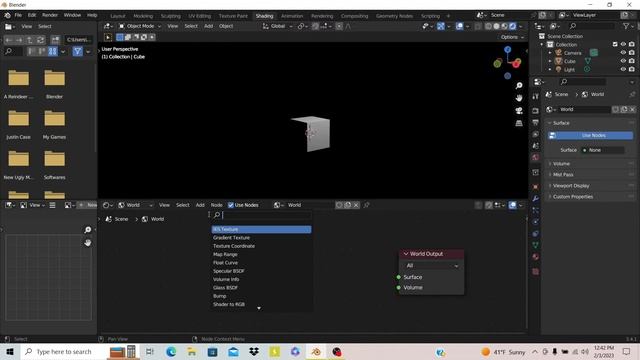Switch perspective/orthographic grid icon in viewport
640x360 pixels.
(x=519, y=123)
